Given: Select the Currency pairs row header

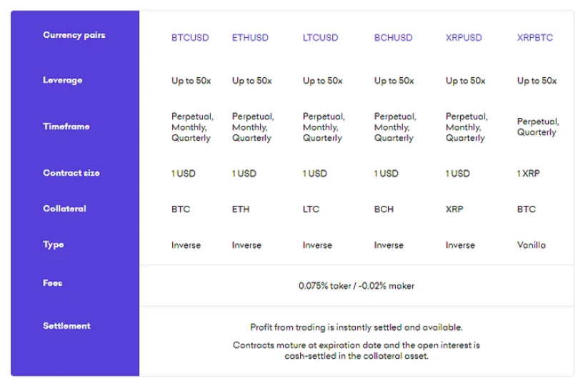Looking at the screenshot, I should point(74,35).
